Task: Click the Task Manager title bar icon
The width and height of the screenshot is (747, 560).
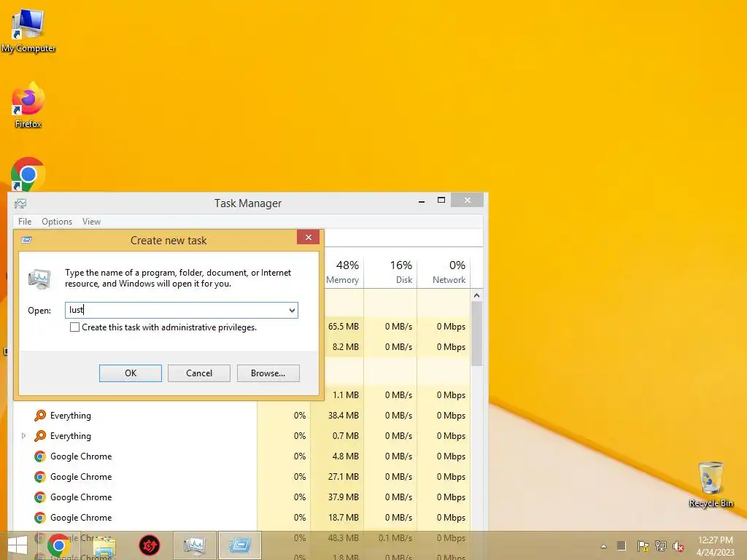Action: [x=20, y=204]
